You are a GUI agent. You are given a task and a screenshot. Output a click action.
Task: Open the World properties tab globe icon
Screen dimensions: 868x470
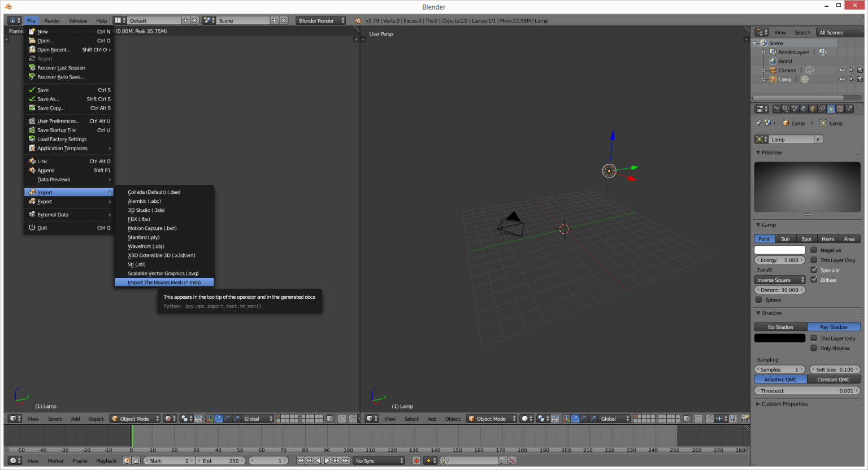point(804,109)
